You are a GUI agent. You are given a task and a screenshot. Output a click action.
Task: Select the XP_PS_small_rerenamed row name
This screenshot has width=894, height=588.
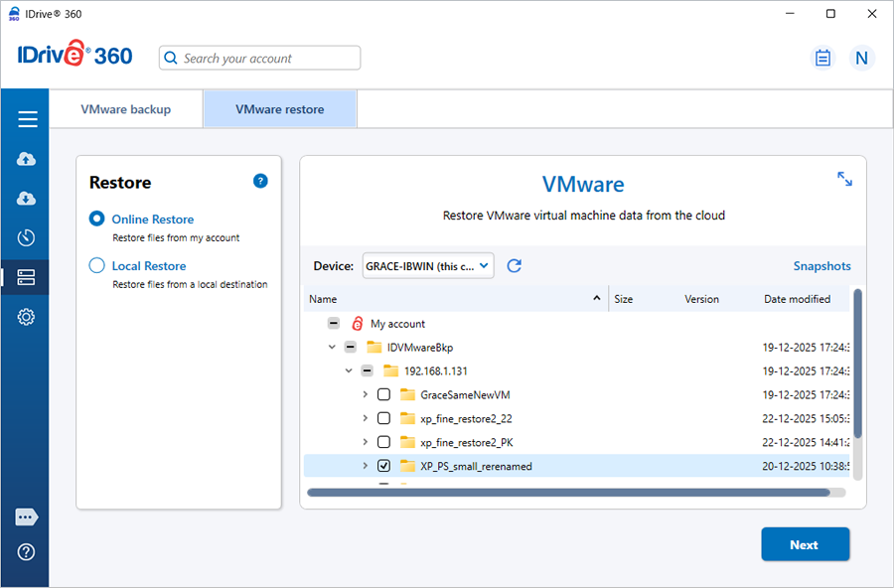(476, 467)
